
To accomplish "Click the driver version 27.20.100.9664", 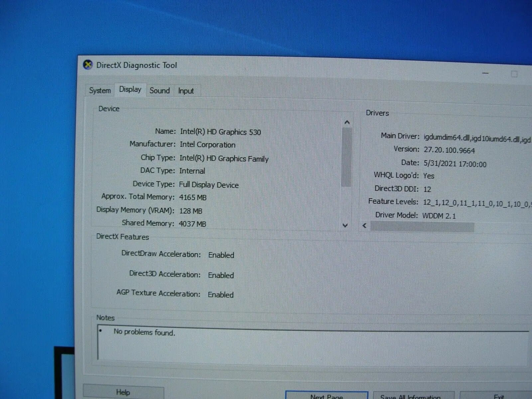I will (x=449, y=150).
